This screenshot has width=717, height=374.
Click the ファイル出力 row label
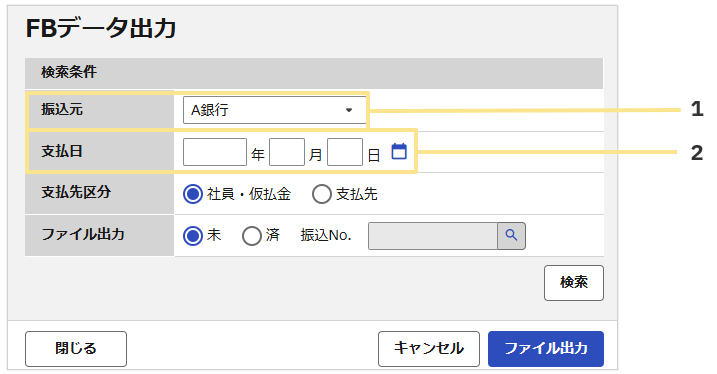coord(83,235)
